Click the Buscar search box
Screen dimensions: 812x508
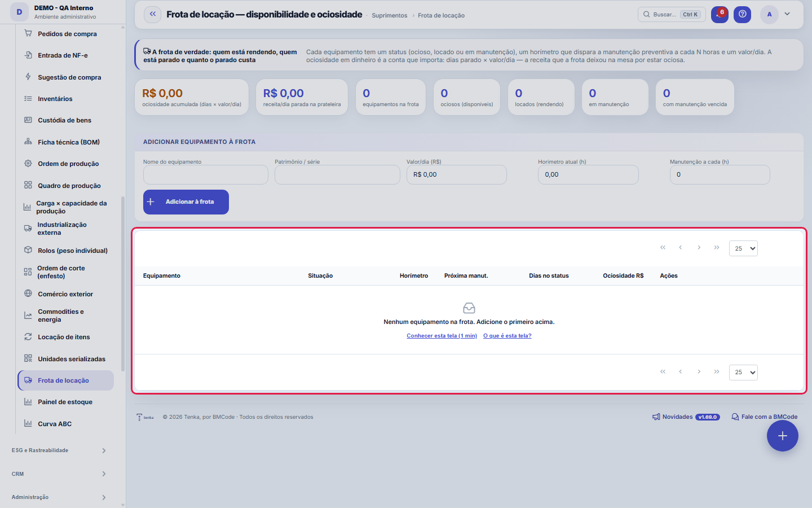670,14
